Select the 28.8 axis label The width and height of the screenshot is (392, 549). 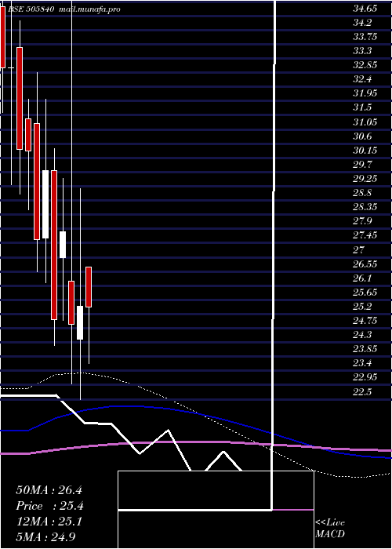362,193
